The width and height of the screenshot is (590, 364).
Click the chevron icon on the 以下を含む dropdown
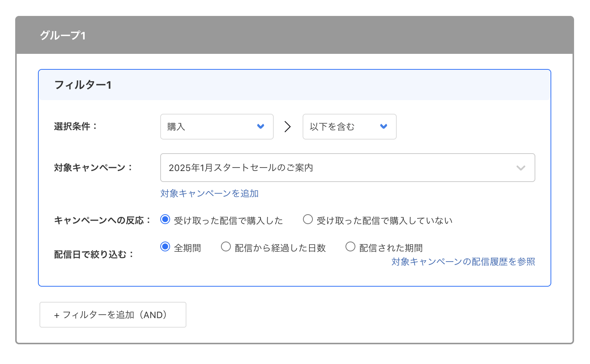383,127
